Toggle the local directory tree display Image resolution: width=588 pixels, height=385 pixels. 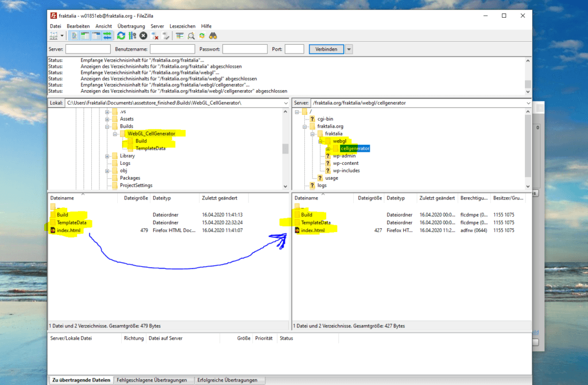85,36
